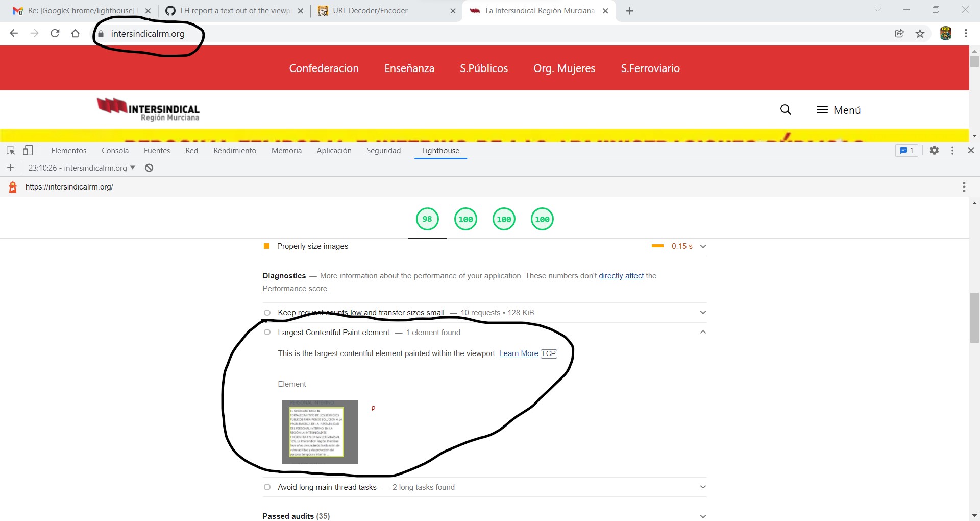Open the site search magnifier icon
Viewport: 980px width, 521px height.
tap(786, 109)
